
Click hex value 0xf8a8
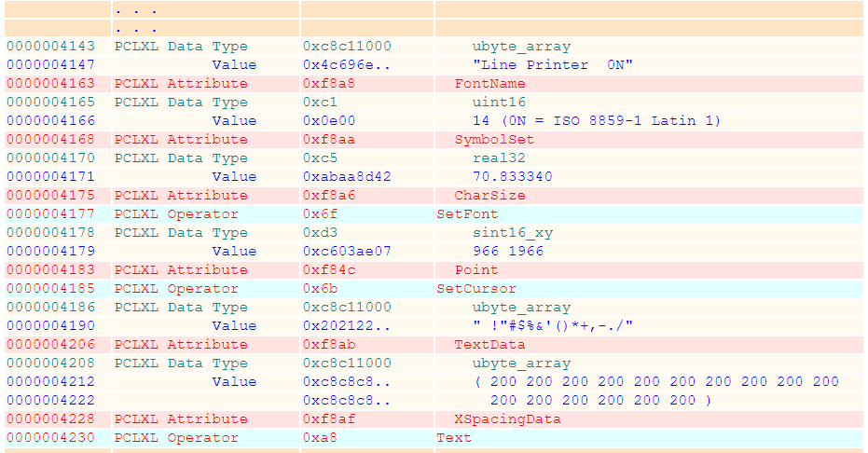pyautogui.click(x=329, y=84)
